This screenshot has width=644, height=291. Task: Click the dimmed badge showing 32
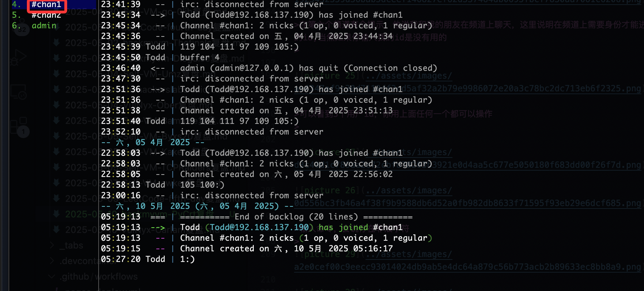[22, 30]
